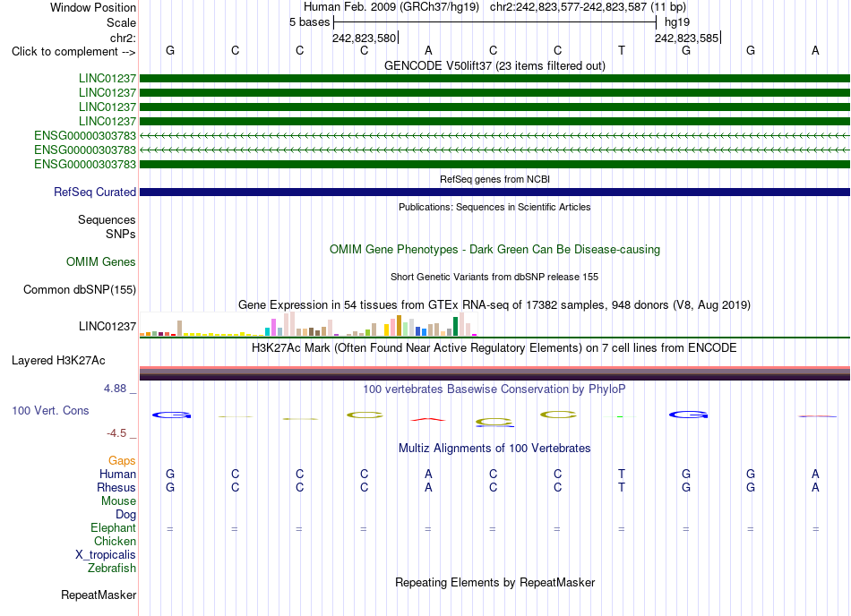Click the 'RepeatMasker' track label

[99, 595]
